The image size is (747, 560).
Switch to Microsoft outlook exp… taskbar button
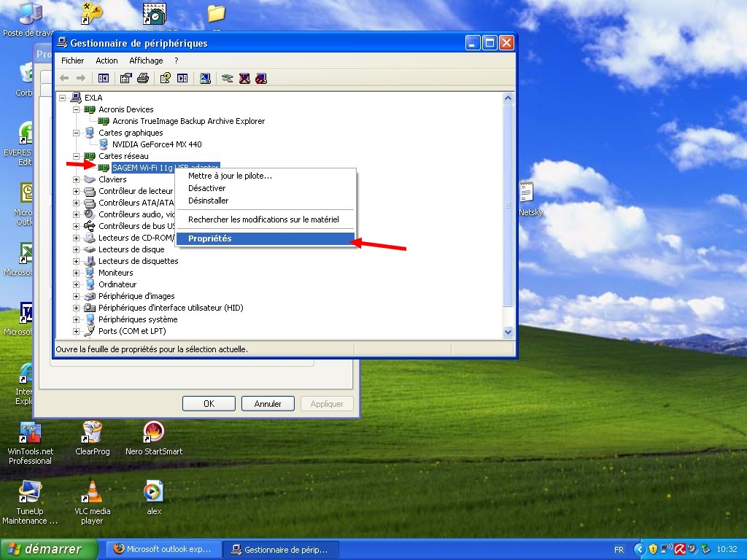(x=163, y=549)
